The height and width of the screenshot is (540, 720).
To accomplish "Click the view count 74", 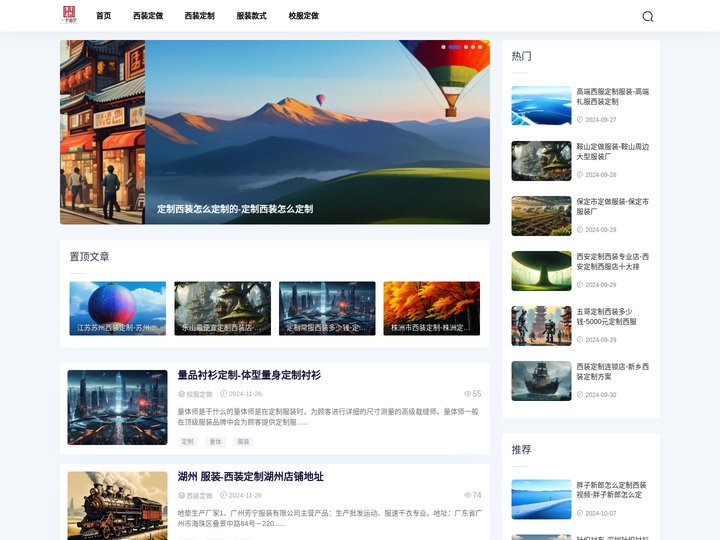I will click(477, 495).
